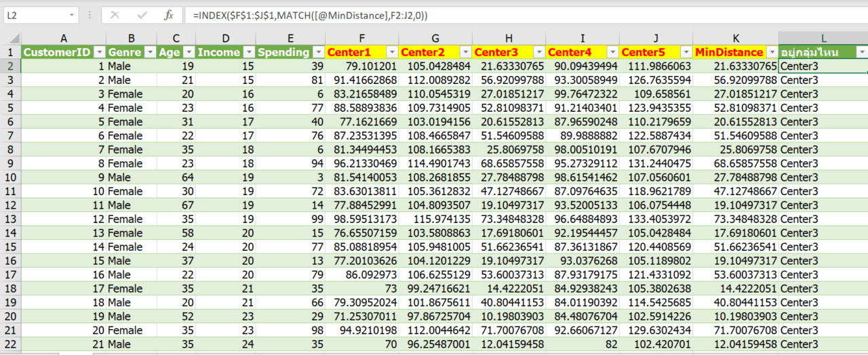Open the Center1 filter dropdown

click(x=392, y=52)
